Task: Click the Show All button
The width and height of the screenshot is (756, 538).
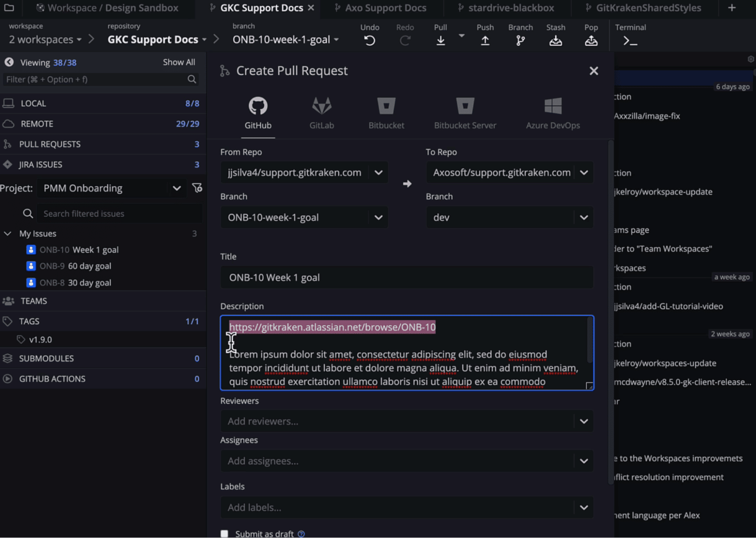Action: [179, 62]
